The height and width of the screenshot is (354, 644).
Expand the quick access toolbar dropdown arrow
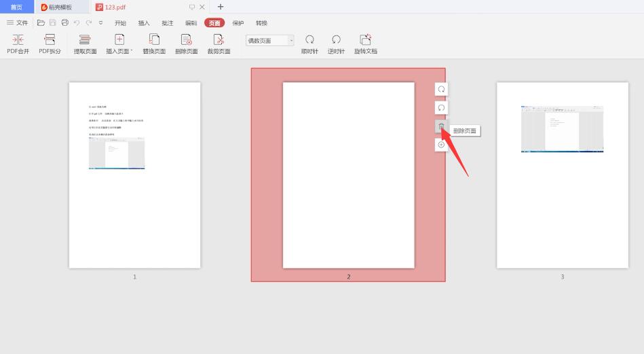(100, 23)
